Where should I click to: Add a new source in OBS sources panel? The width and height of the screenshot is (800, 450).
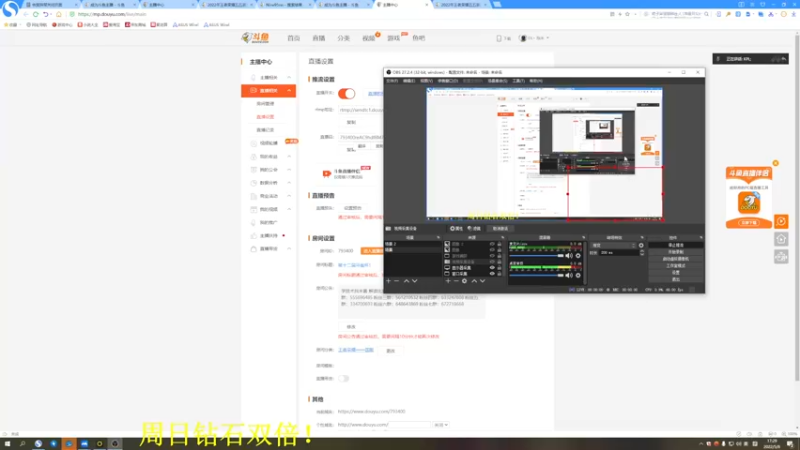click(448, 281)
